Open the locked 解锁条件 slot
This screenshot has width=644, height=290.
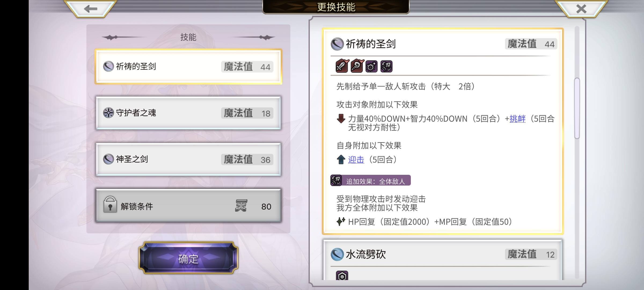(x=188, y=206)
